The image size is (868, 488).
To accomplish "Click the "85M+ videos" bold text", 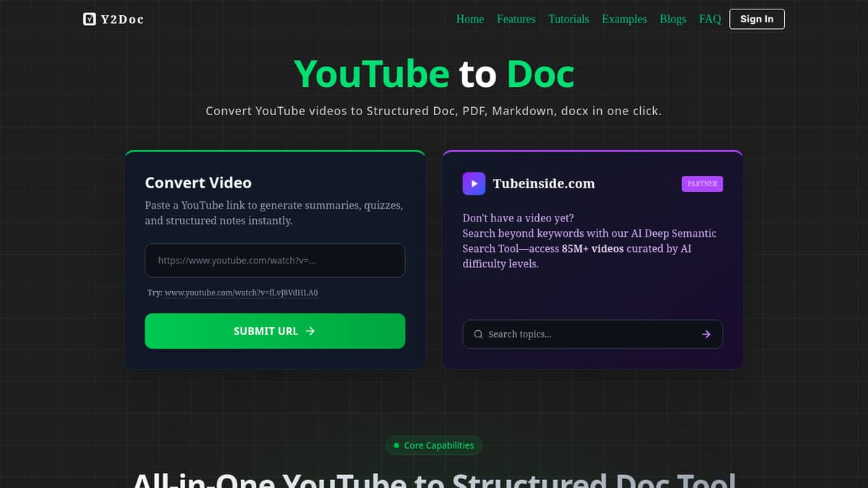I will tap(592, 249).
